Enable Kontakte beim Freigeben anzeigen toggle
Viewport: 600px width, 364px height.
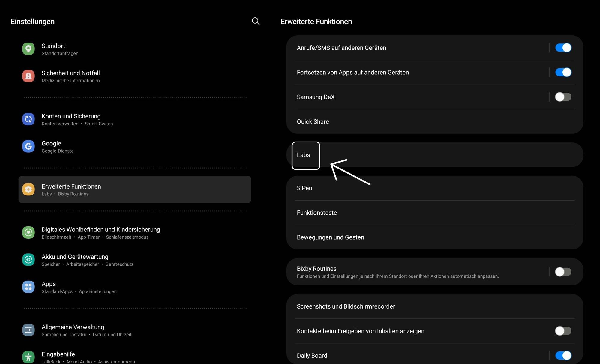(x=563, y=331)
